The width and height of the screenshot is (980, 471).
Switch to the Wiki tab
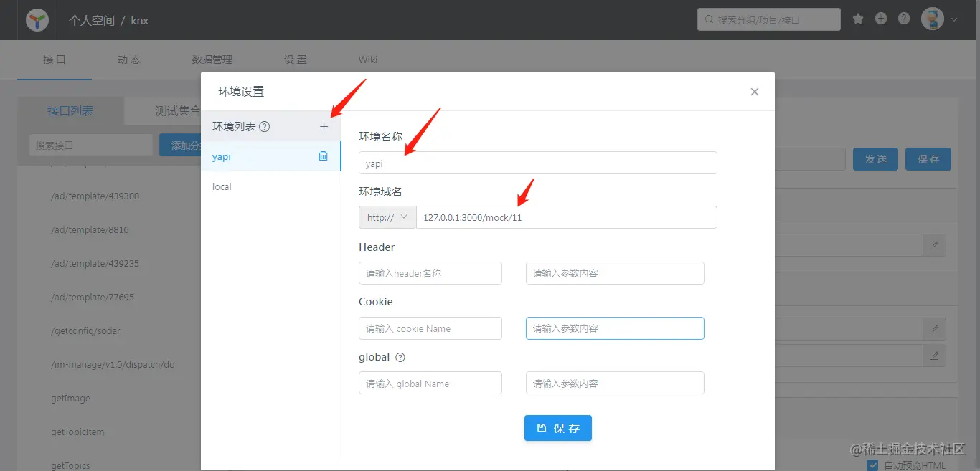pos(368,60)
